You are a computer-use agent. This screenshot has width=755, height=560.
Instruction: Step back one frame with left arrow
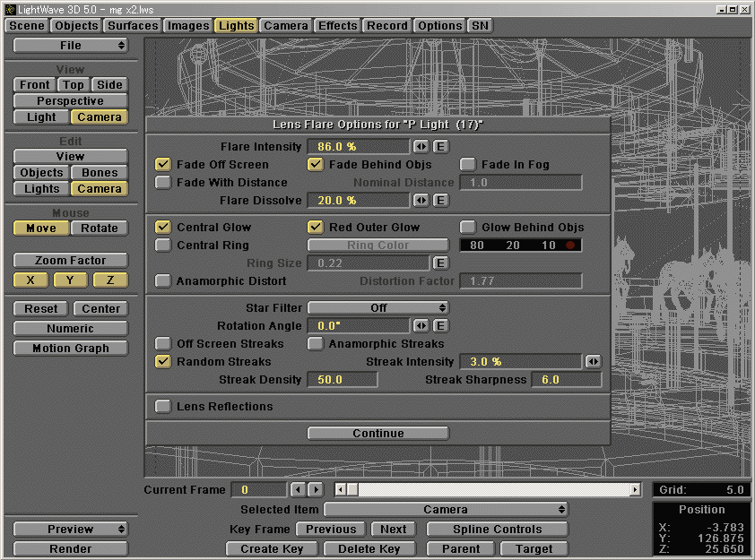(x=299, y=489)
